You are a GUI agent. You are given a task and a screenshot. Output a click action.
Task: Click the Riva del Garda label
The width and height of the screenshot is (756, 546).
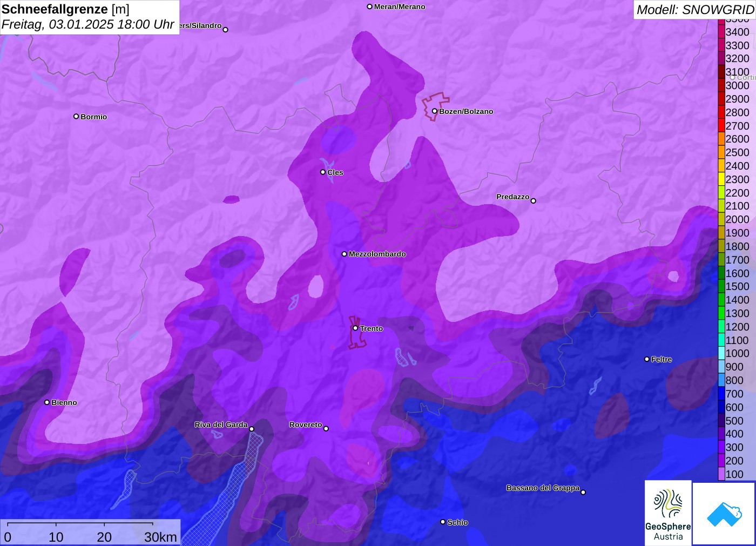tap(221, 424)
